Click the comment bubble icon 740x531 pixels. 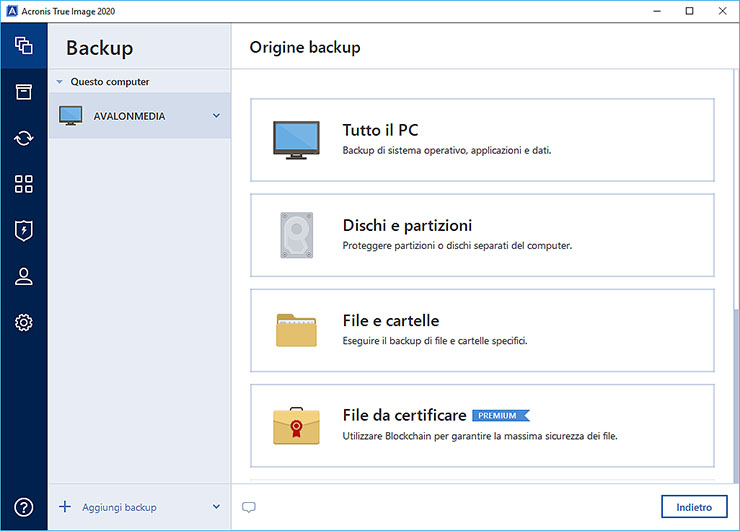[x=249, y=507]
